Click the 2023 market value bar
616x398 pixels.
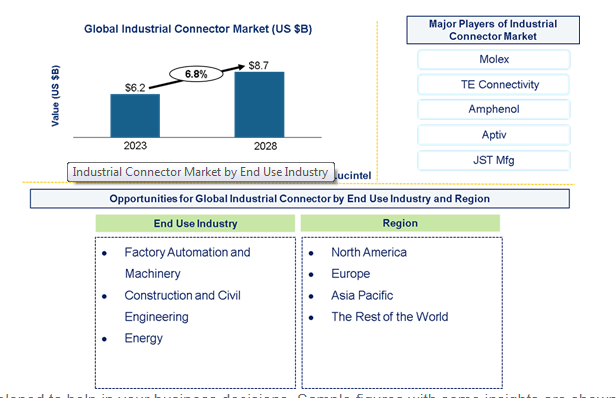click(x=135, y=116)
